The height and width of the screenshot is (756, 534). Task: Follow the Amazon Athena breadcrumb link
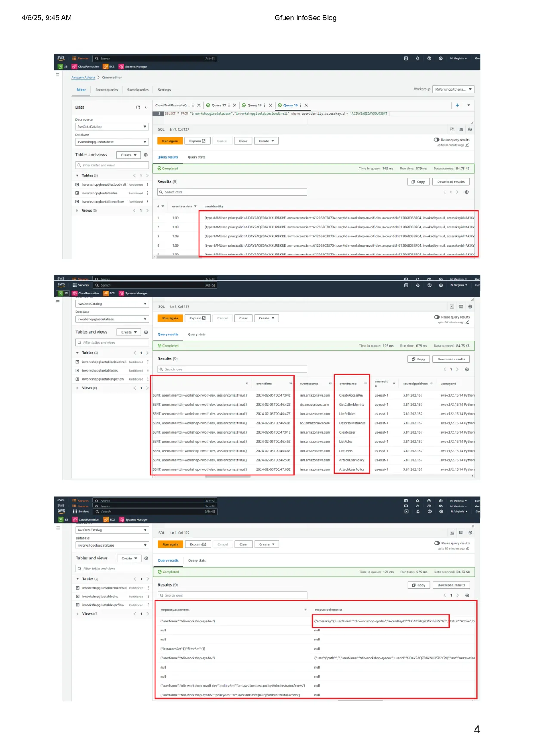(83, 78)
